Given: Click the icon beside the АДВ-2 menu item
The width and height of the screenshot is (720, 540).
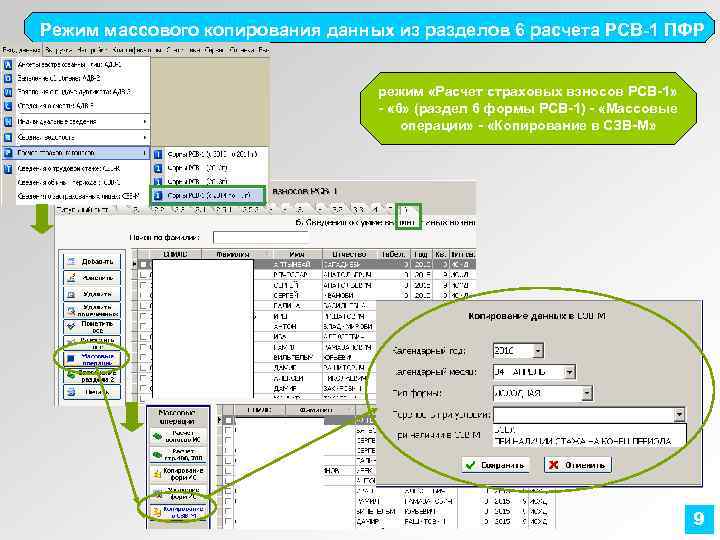Looking at the screenshot, I should (x=8, y=79).
